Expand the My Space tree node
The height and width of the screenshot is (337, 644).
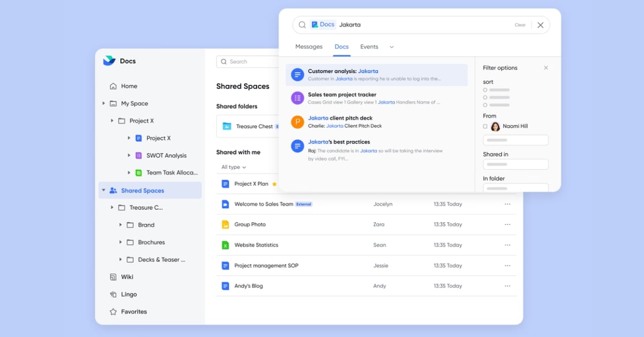pos(104,104)
